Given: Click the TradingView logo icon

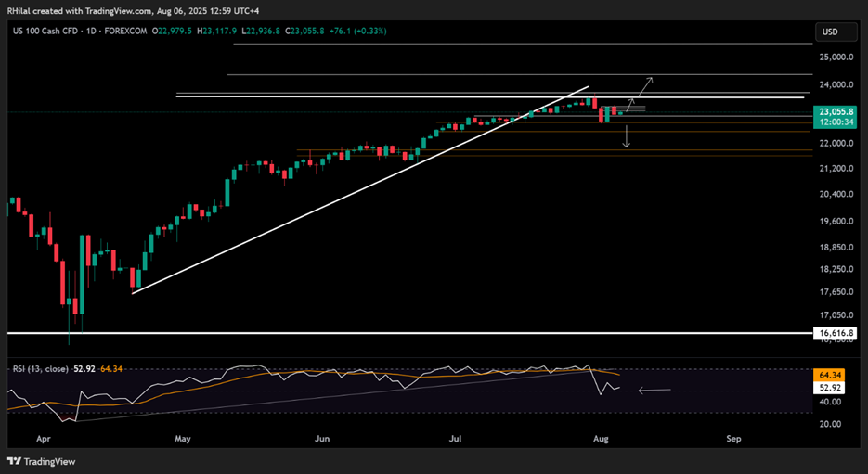Looking at the screenshot, I should point(17,461).
